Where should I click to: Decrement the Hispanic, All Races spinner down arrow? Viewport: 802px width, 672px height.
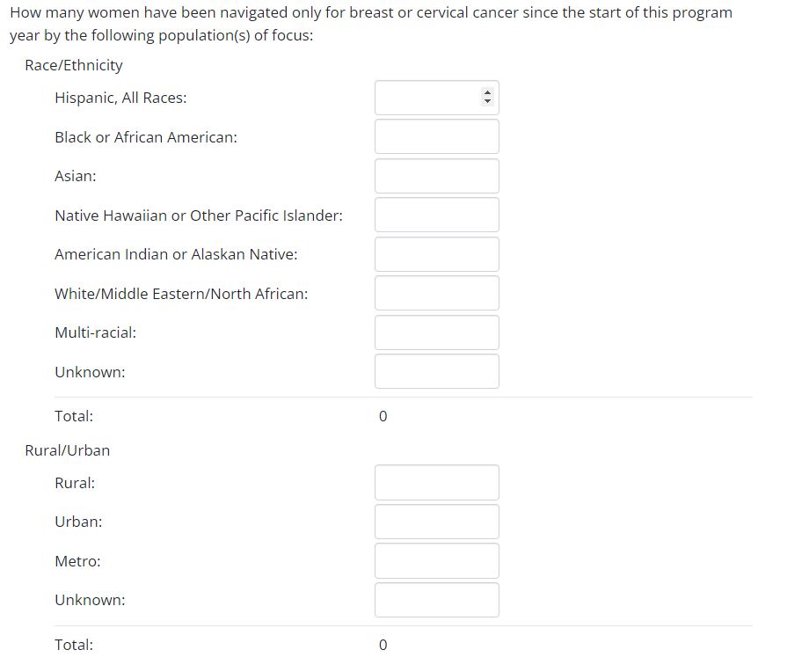(487, 102)
